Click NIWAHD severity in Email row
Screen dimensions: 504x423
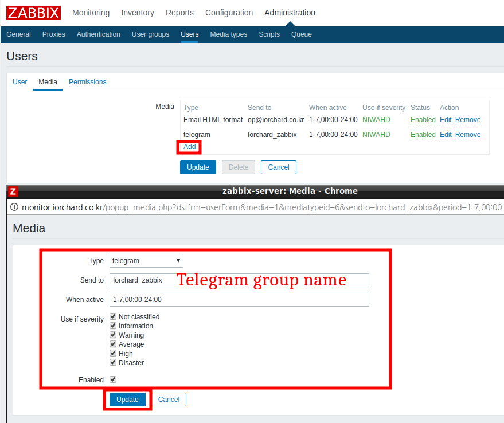click(376, 120)
